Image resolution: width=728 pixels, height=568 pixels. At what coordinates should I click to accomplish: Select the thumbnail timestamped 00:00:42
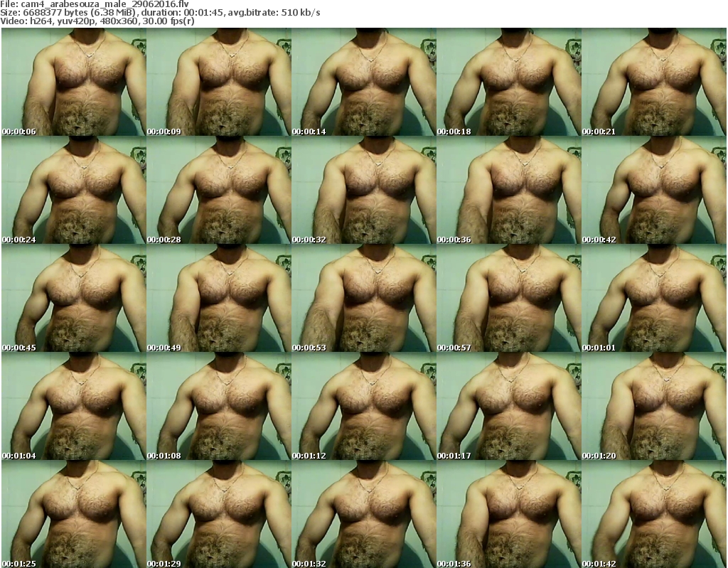654,190
